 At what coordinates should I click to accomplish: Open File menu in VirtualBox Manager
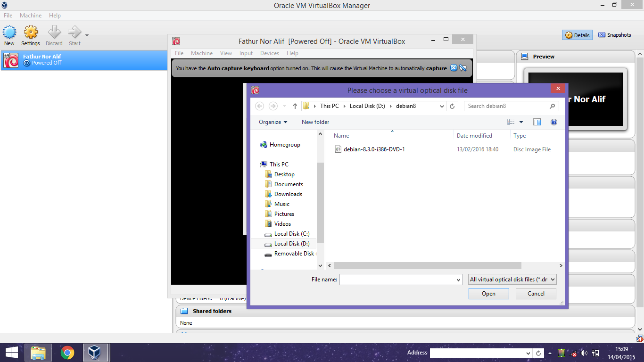coord(8,16)
